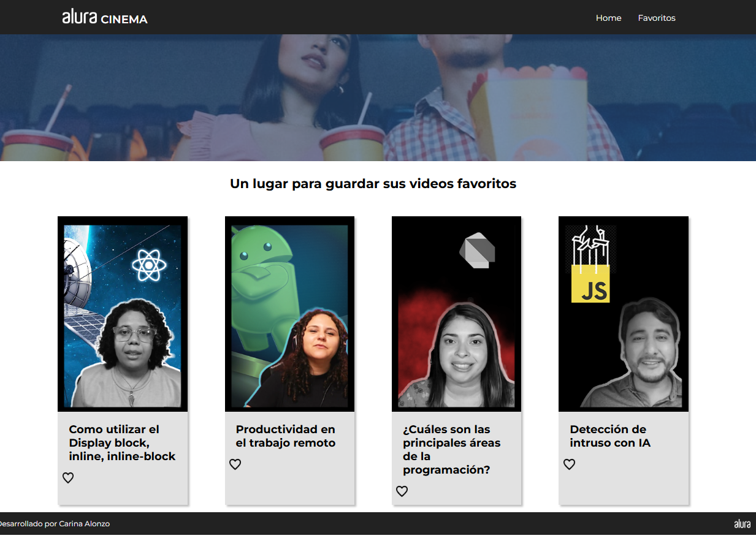Click the React atom icon in first thumbnail

(147, 265)
